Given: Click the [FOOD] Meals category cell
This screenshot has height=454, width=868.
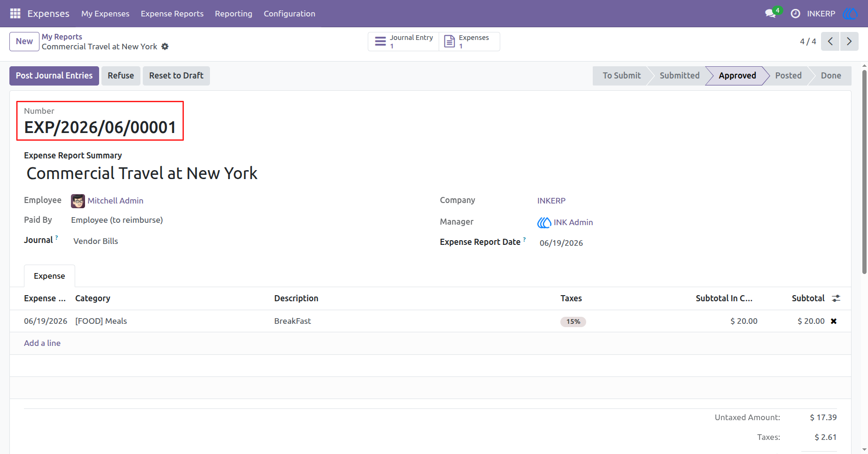Looking at the screenshot, I should tap(101, 321).
